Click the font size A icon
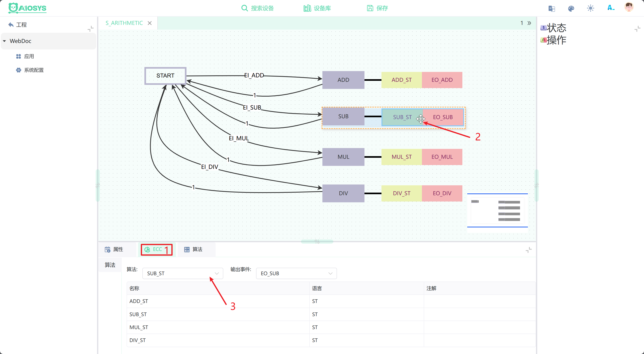The image size is (644, 354). pos(611,8)
